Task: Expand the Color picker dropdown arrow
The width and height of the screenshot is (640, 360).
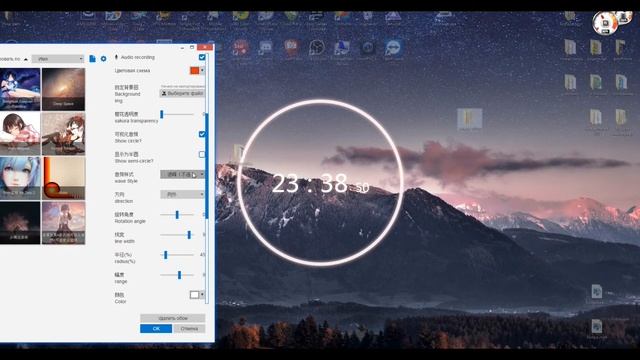Action: (202, 295)
